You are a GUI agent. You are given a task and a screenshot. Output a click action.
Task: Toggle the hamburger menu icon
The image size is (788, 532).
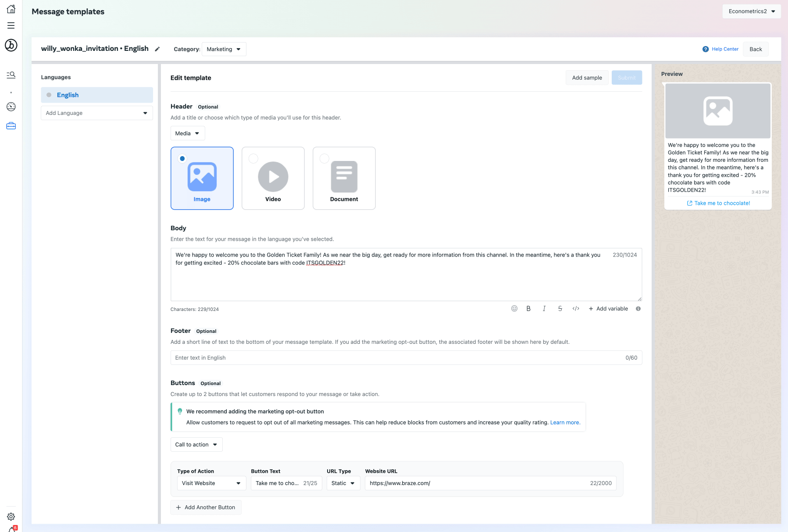pos(11,25)
